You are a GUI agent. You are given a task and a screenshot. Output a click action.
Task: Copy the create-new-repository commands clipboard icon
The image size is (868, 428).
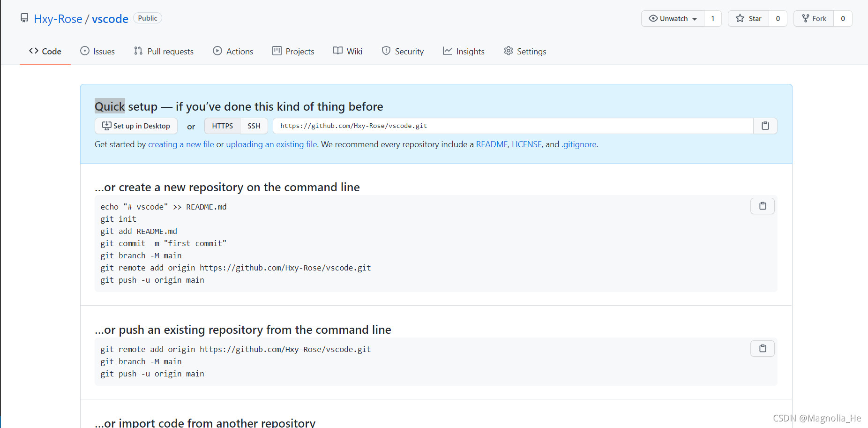(763, 206)
